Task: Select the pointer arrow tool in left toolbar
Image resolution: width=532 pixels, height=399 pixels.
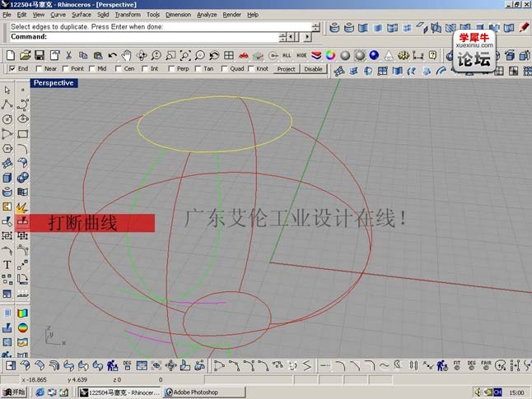Action: pos(7,90)
